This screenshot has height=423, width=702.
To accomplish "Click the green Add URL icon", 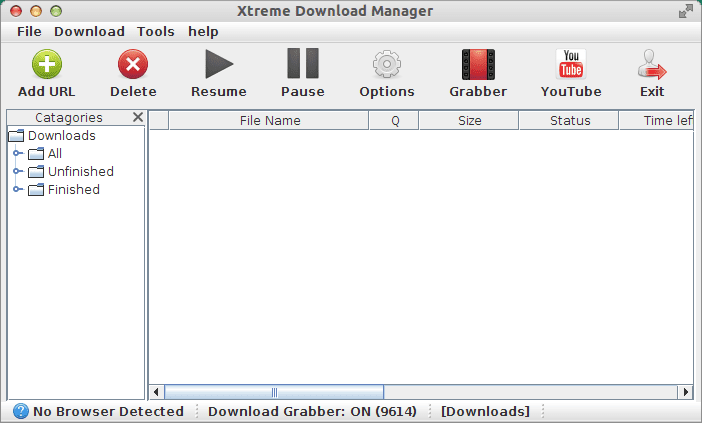I will click(x=47, y=64).
